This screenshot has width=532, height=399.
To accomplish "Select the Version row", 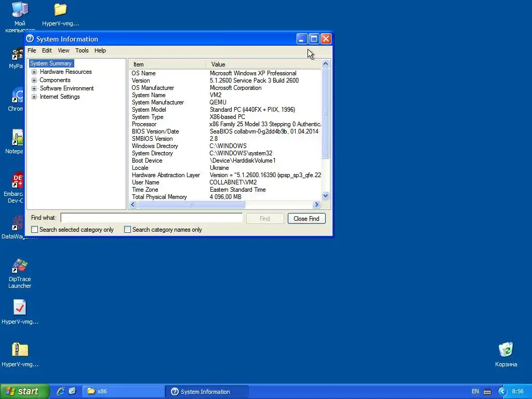I will tap(225, 81).
